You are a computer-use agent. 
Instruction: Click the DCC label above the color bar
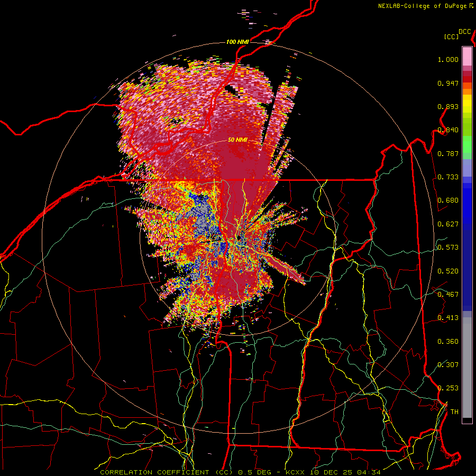(x=464, y=32)
